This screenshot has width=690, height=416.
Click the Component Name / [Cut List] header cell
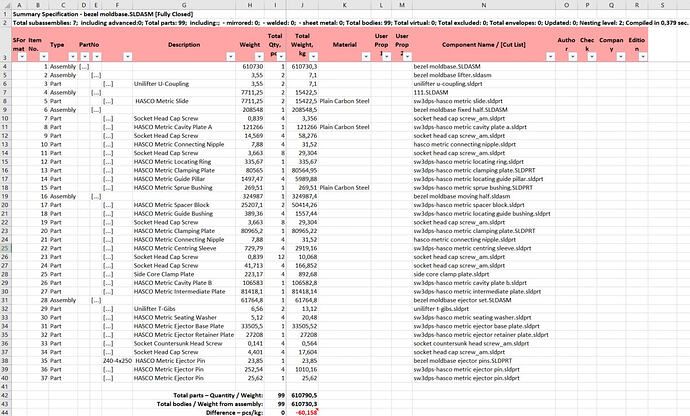[484, 44]
